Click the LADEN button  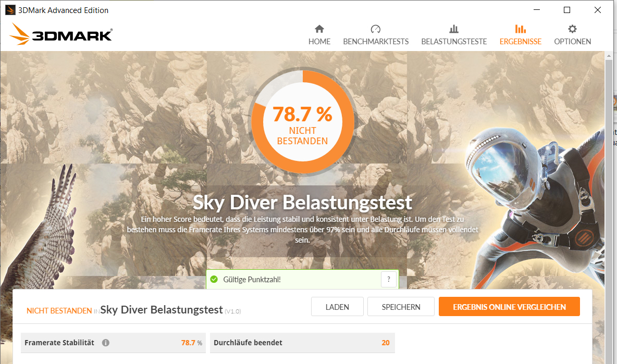[337, 307]
